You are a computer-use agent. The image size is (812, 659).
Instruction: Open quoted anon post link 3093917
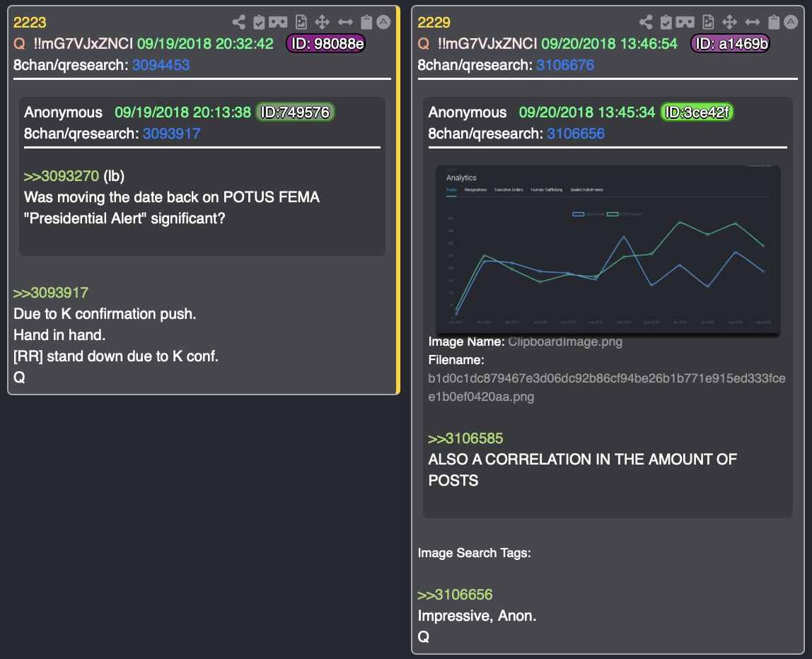pyautogui.click(x=171, y=134)
